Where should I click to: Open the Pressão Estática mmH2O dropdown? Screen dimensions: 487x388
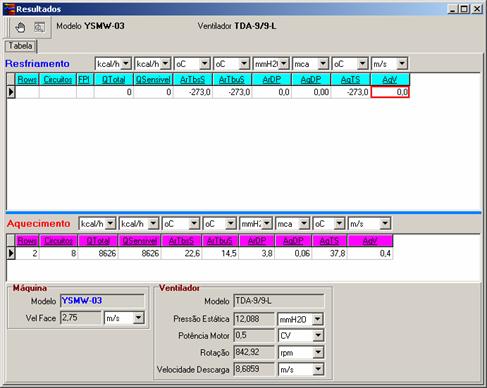318,319
